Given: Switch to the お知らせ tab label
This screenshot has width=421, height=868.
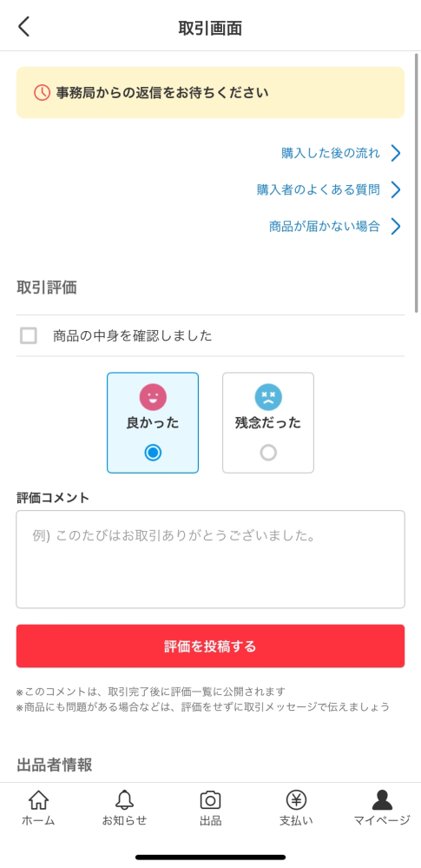Looking at the screenshot, I should 124,820.
